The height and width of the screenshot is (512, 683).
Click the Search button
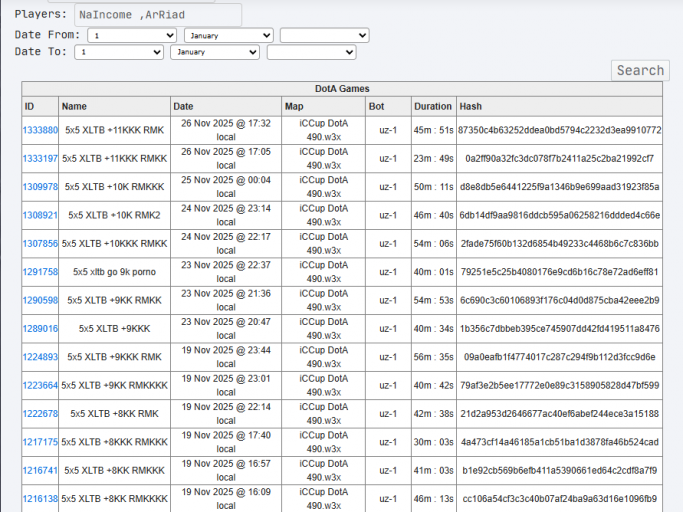[640, 70]
